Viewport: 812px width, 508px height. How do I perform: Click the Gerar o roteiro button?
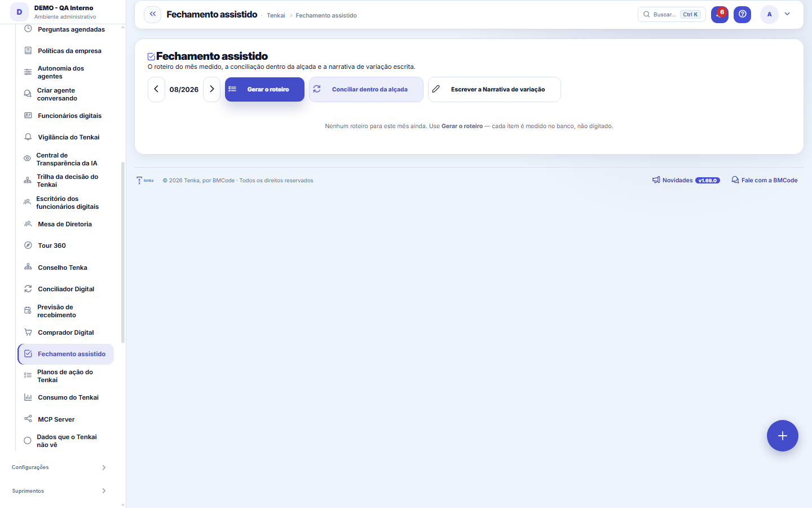(264, 89)
